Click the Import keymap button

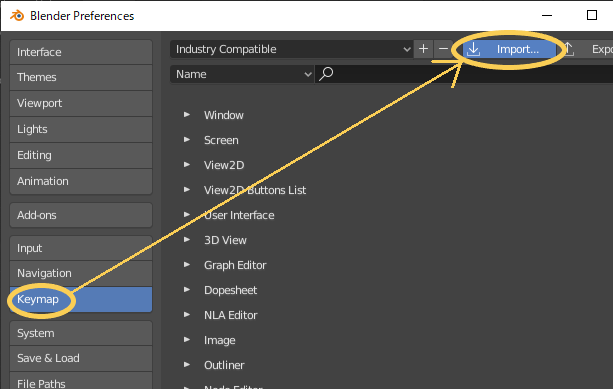pyautogui.click(x=509, y=49)
